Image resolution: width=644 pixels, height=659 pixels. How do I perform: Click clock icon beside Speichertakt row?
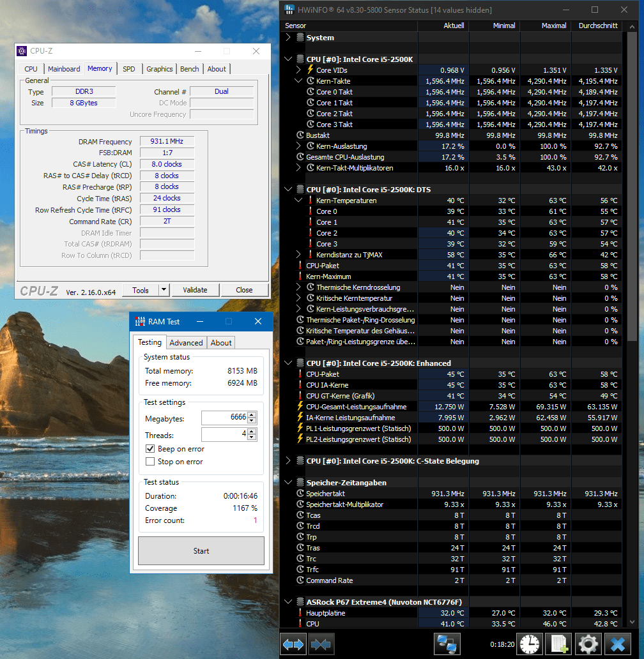[300, 493]
